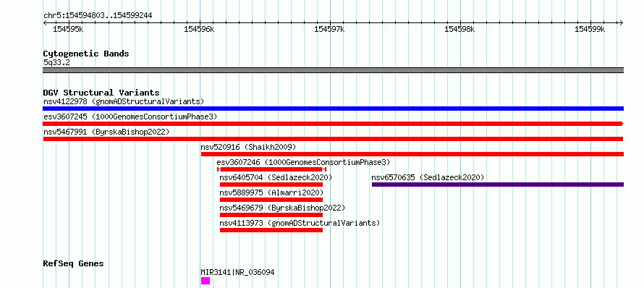644x288 pixels.
Task: Open the nsv5469679 (ByrskaBishop2022) label
Action: point(282,208)
